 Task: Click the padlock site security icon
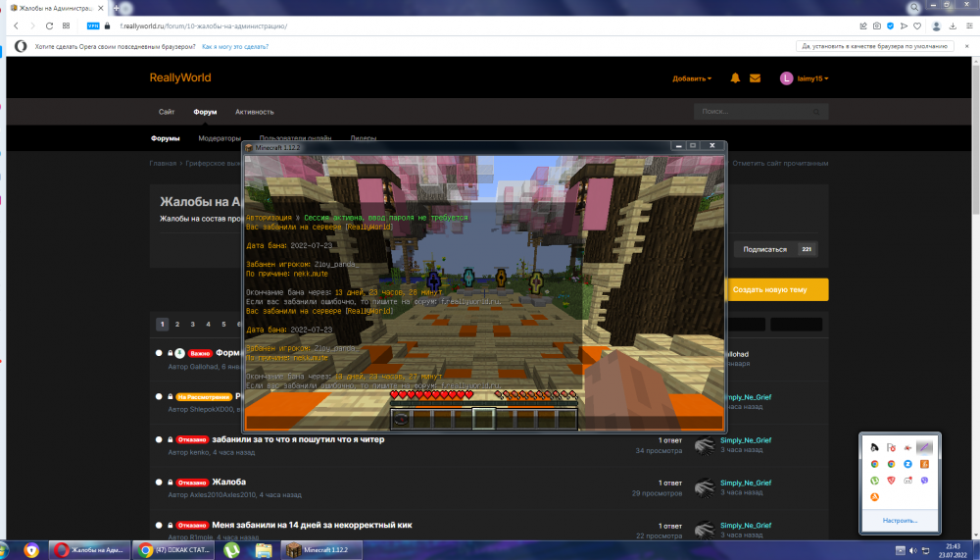[x=108, y=25]
